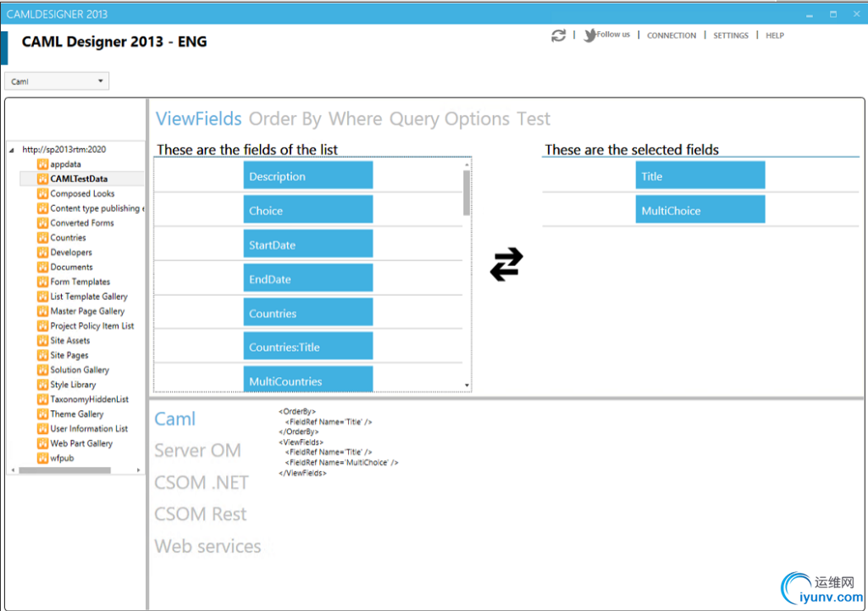
Task: Select the Countries:Title field button
Action: point(307,347)
